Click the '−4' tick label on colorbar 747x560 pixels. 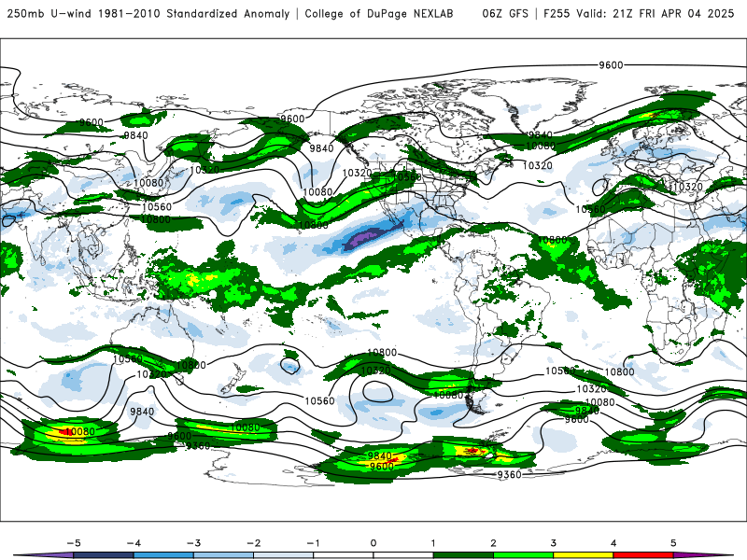pyautogui.click(x=134, y=543)
